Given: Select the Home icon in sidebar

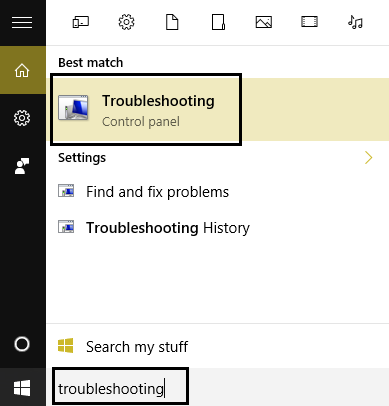Looking at the screenshot, I should tap(22, 70).
